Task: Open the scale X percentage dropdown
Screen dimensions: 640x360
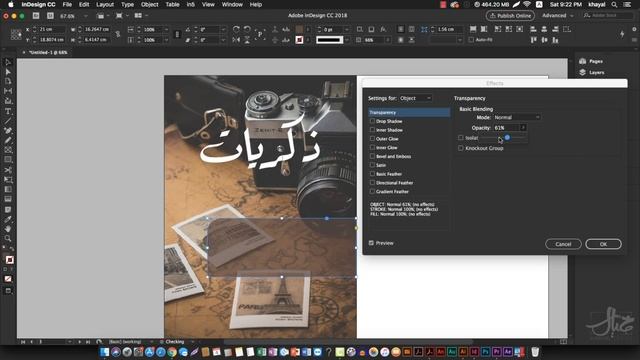Action: (166, 29)
